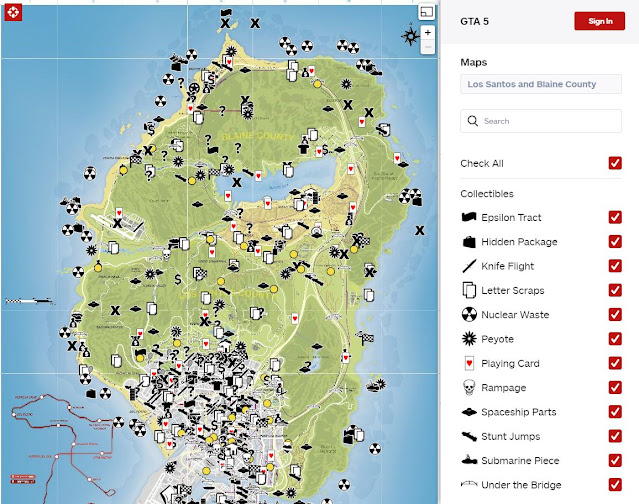639x504 pixels.
Task: Uncheck the Epsilon Tract checkbox
Action: [615, 217]
